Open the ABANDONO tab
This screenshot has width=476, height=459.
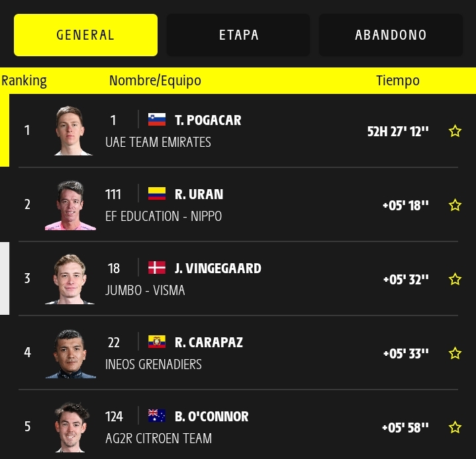[391, 35]
